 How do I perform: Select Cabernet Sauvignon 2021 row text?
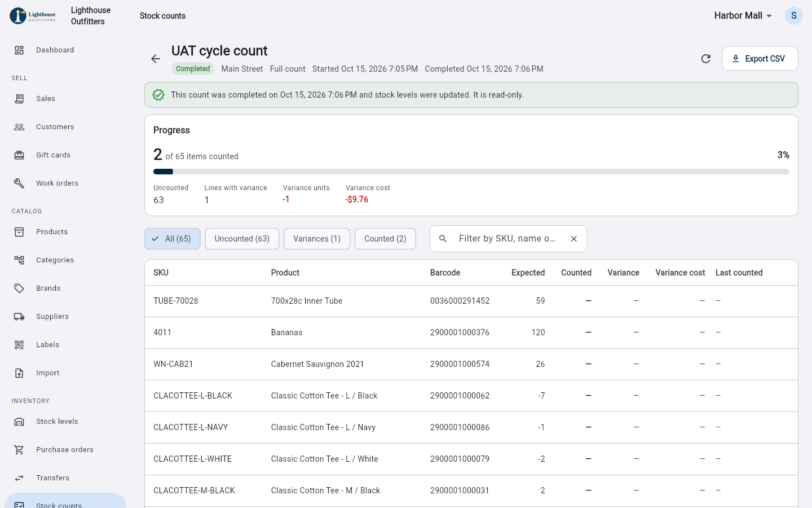pos(317,364)
